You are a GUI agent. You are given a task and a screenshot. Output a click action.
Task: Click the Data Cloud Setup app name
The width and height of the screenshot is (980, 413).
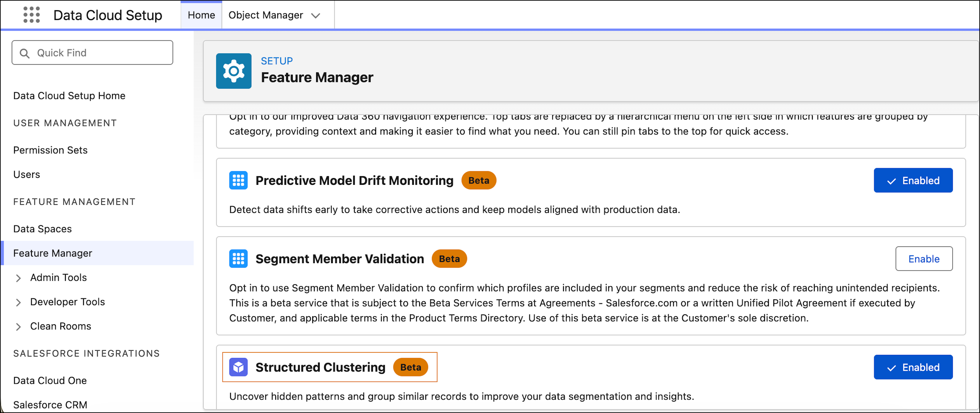[108, 15]
